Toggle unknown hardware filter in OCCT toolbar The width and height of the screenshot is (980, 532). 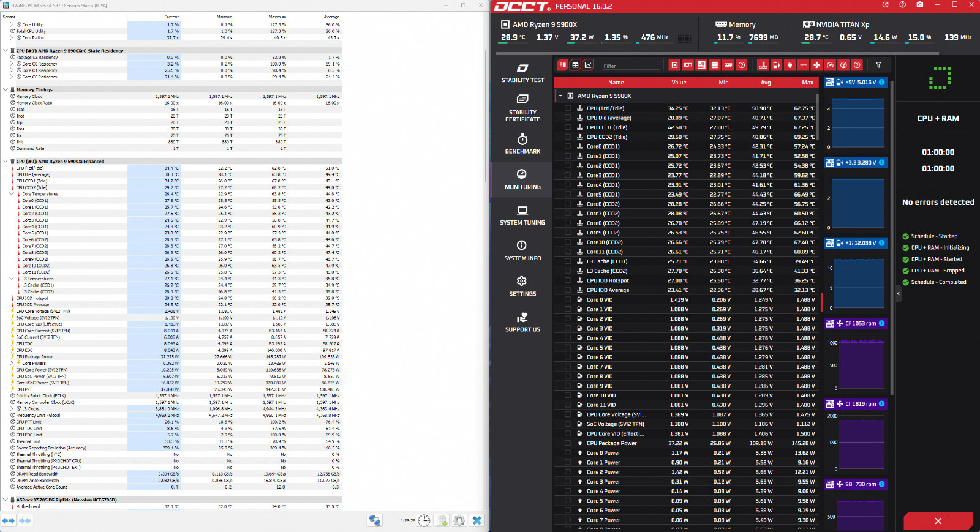742,65
